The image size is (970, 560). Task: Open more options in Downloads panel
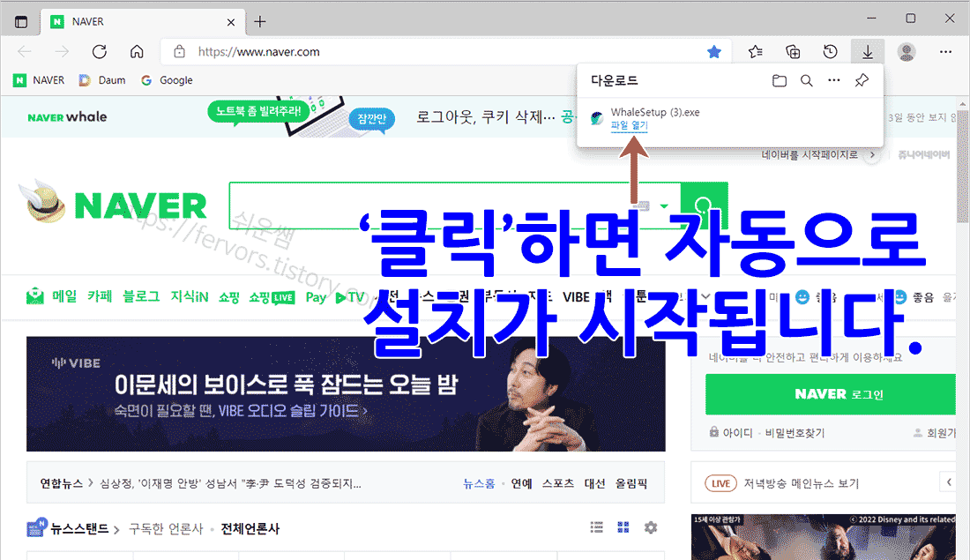point(834,80)
